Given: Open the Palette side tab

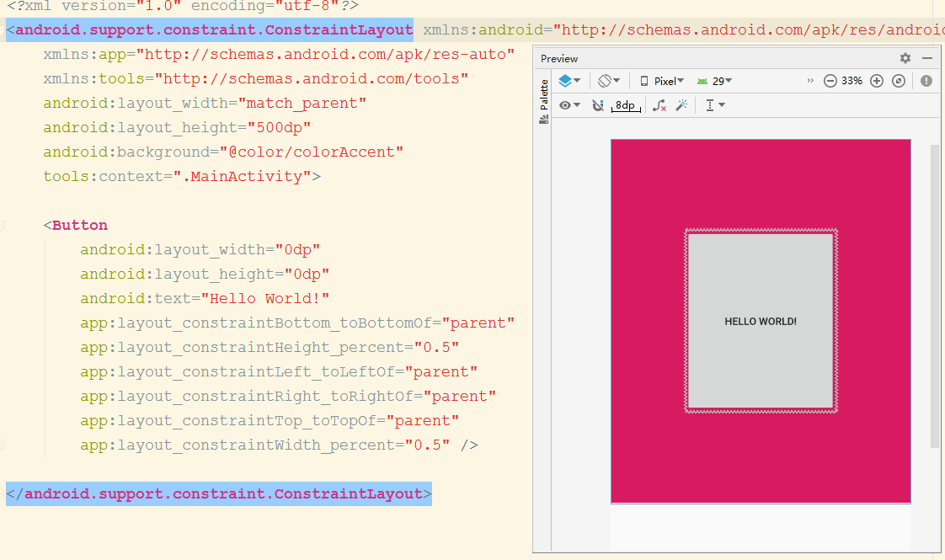Looking at the screenshot, I should (x=543, y=101).
